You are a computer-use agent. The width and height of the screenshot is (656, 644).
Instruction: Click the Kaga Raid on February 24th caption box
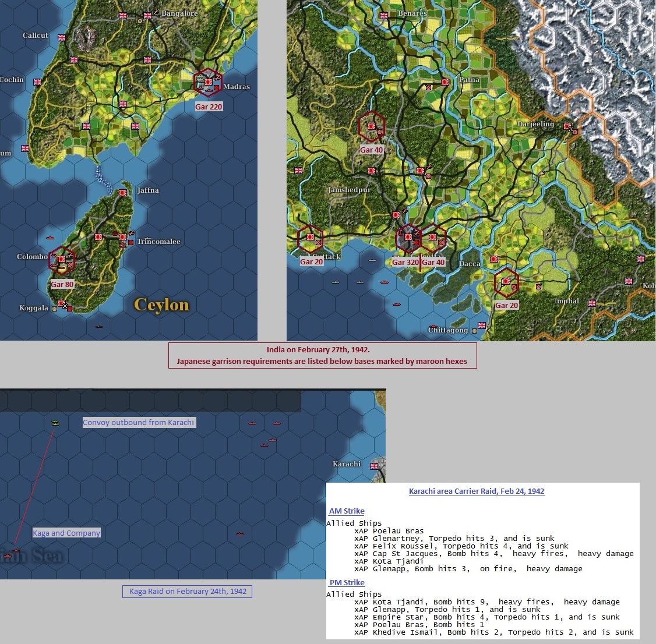tap(188, 592)
